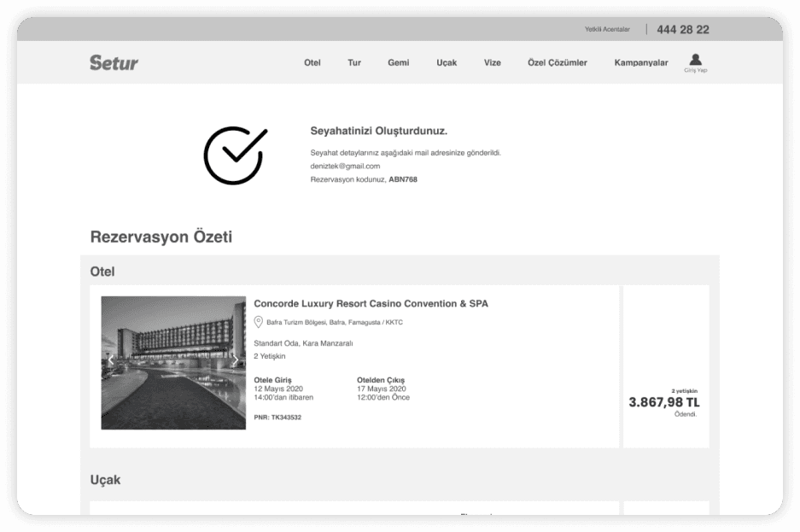This screenshot has height=532, width=800.
Task: Open the Tur menu item
Action: [x=354, y=62]
